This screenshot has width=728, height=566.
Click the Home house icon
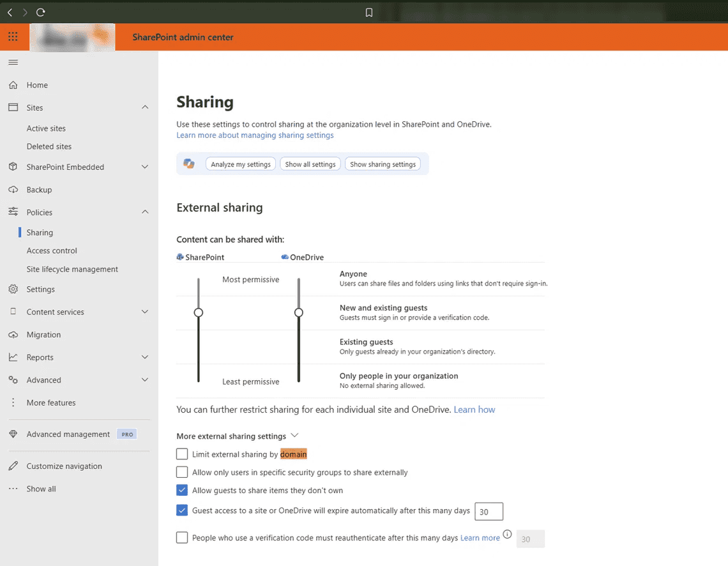point(13,85)
